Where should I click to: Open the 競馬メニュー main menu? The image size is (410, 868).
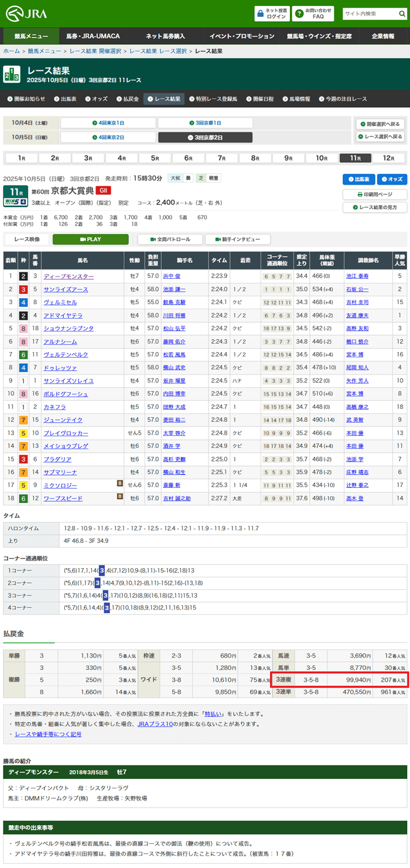click(31, 36)
